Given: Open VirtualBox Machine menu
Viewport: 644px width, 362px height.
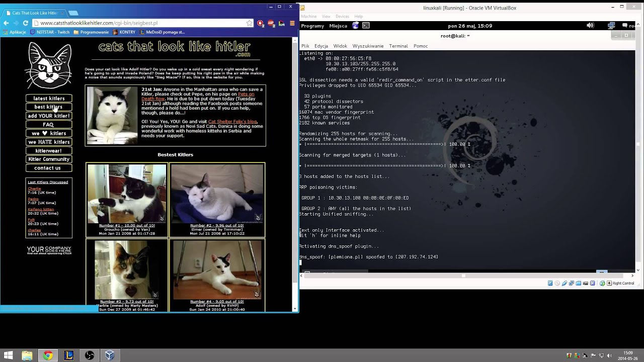Looking at the screenshot, I should pyautogui.click(x=309, y=17).
